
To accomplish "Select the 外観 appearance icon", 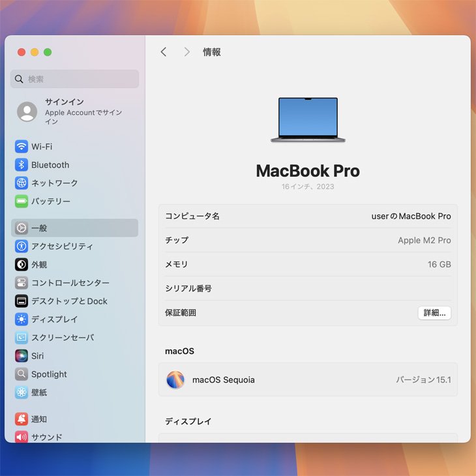I will 22,265.
